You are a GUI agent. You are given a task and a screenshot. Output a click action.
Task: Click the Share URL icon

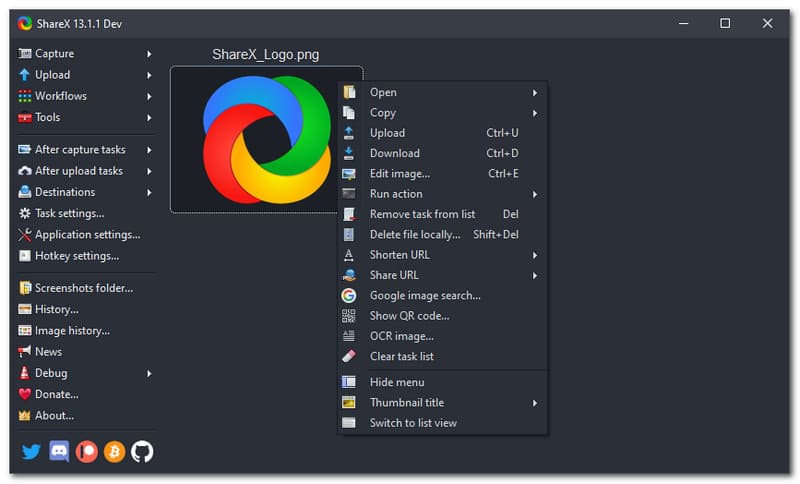pyautogui.click(x=349, y=275)
